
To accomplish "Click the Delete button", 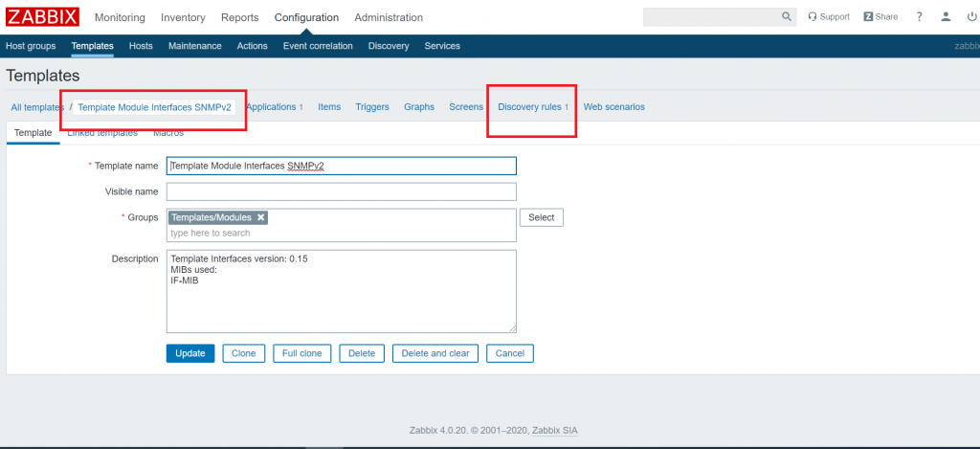I will point(362,353).
